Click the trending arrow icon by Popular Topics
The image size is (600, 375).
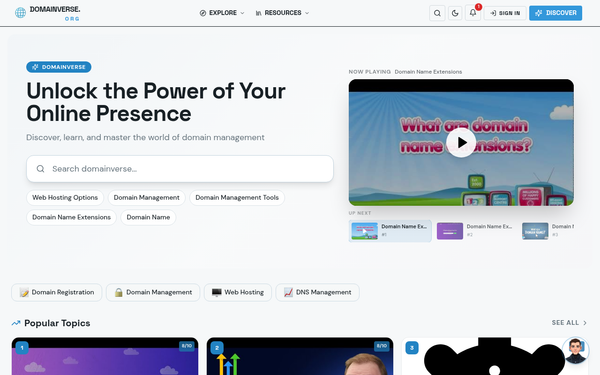16,323
